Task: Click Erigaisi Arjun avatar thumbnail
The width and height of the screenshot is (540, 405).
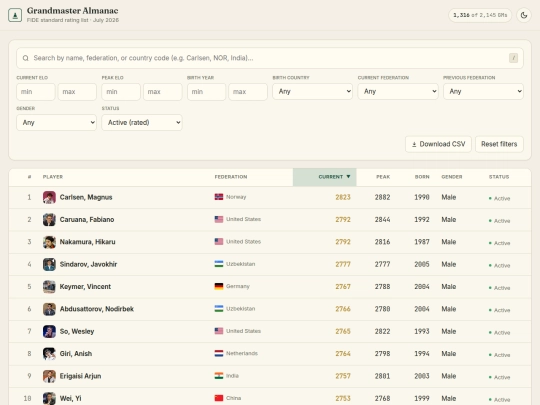Action: (49, 376)
